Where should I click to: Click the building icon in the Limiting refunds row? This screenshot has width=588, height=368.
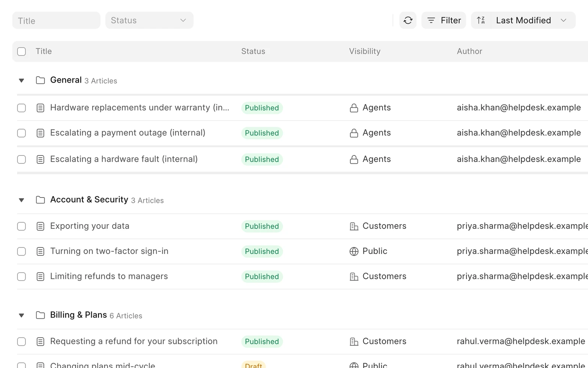354,276
